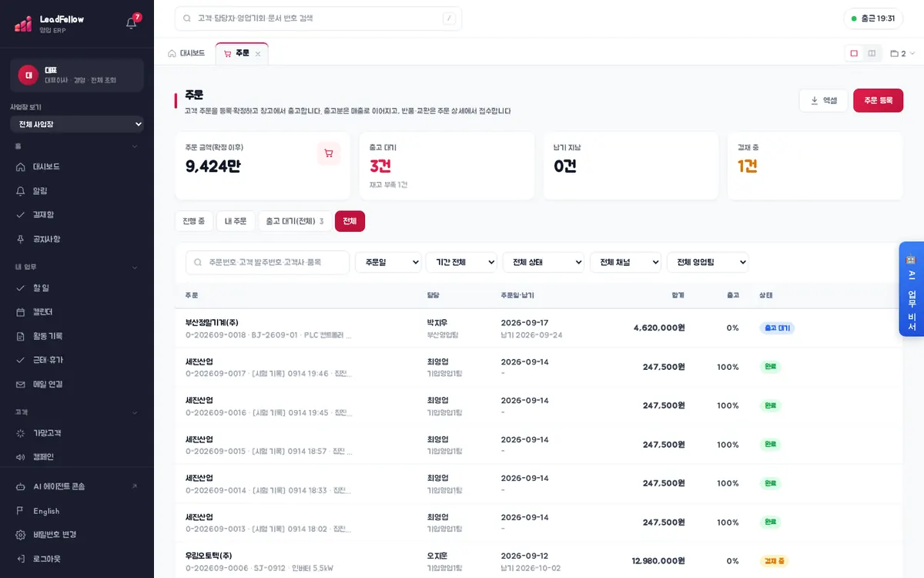Open 활동 기록 in the sidebar
The image size is (924, 578).
77,336
